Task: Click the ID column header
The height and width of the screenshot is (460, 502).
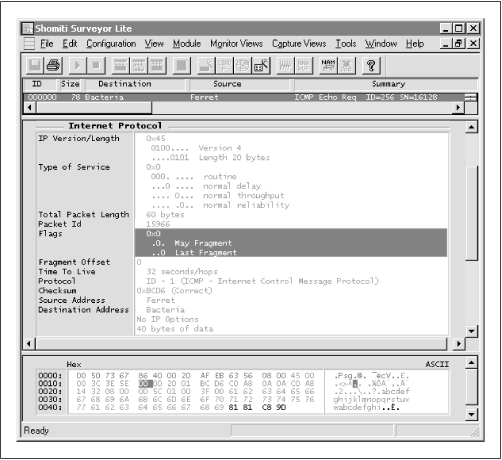Action: click(x=40, y=84)
